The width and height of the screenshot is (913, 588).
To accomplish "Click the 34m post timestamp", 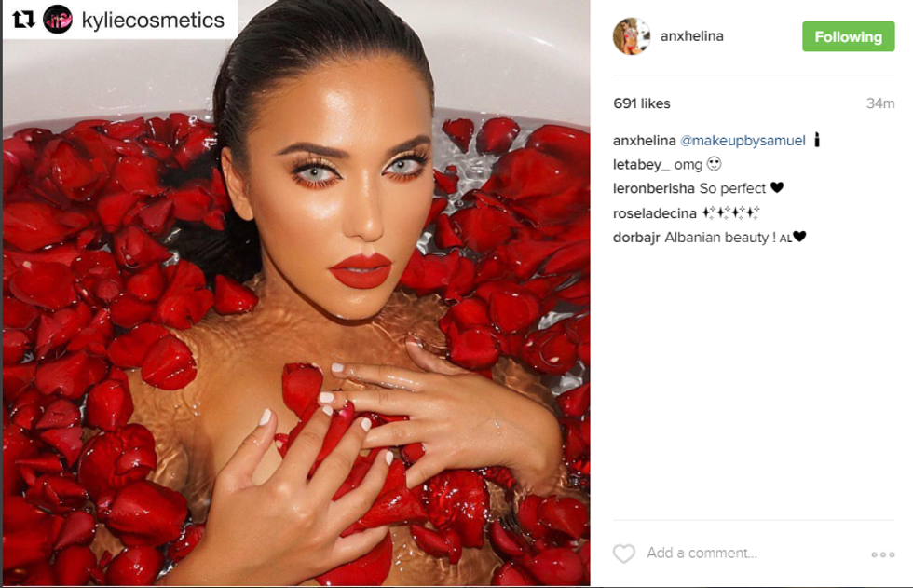I will tap(880, 103).
